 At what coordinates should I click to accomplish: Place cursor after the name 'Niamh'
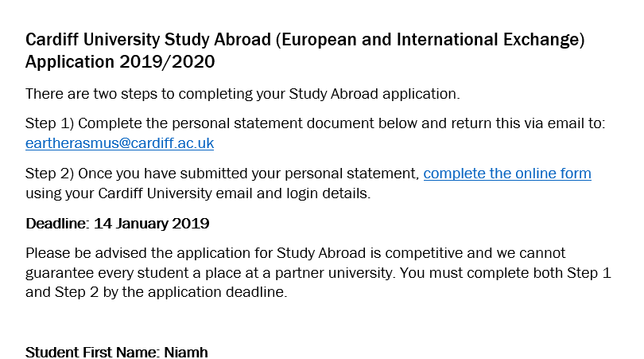pos(208,353)
